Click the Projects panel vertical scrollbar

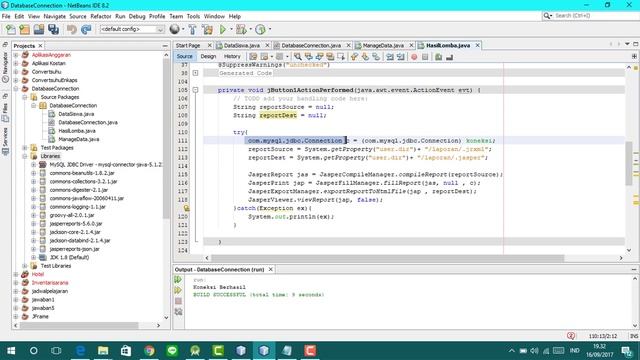click(x=166, y=139)
